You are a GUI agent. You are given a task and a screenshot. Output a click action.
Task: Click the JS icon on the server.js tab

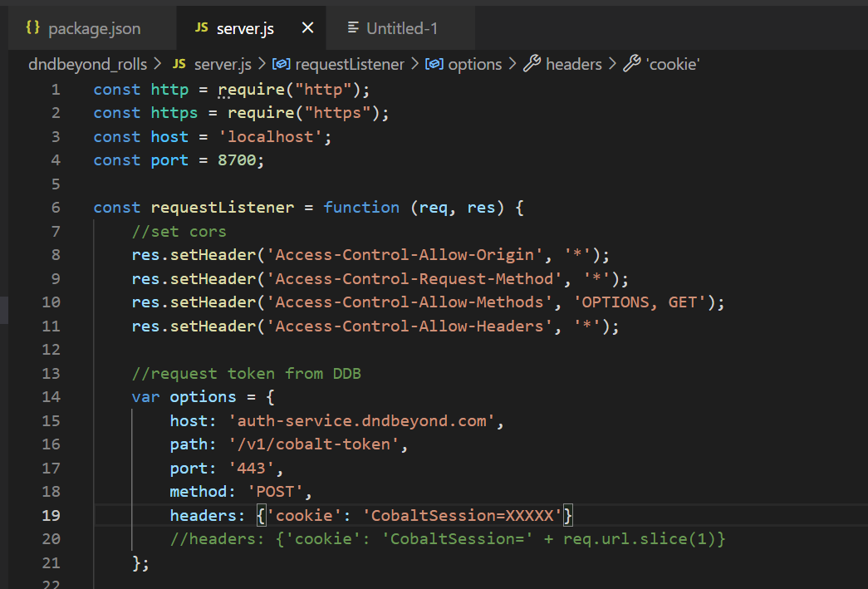pos(202,27)
